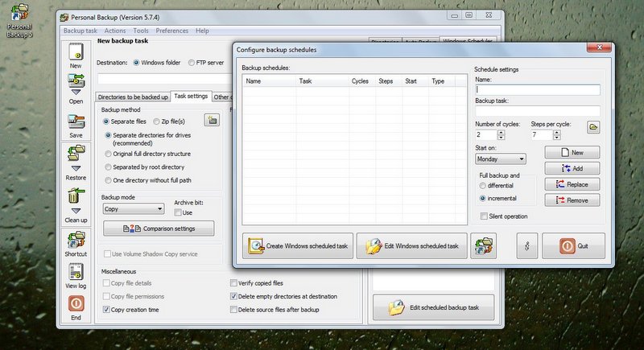The width and height of the screenshot is (644, 350).
Task: Open the Personal Backup 5 desktop shortcut
Action: point(19,20)
